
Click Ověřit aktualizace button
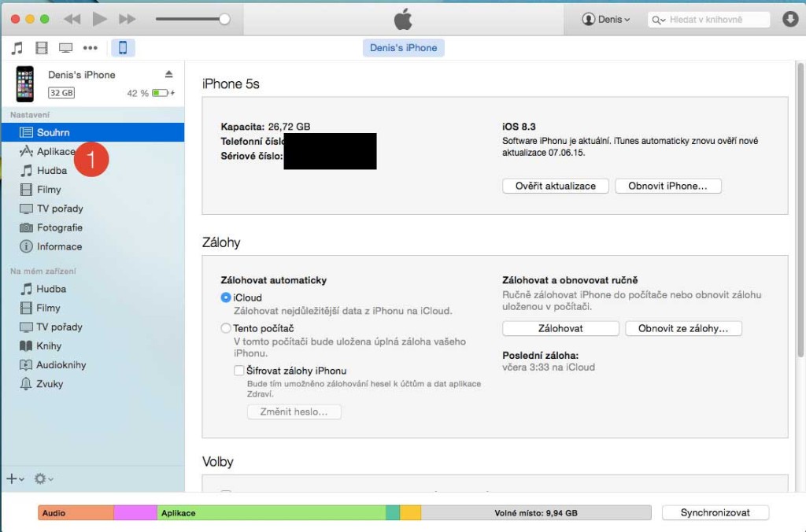tap(556, 186)
